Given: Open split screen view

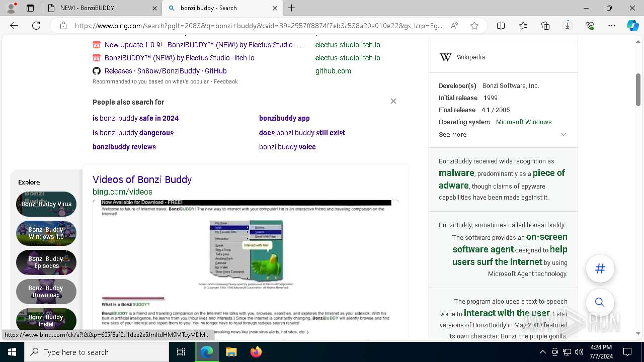Looking at the screenshot, I should point(501,26).
